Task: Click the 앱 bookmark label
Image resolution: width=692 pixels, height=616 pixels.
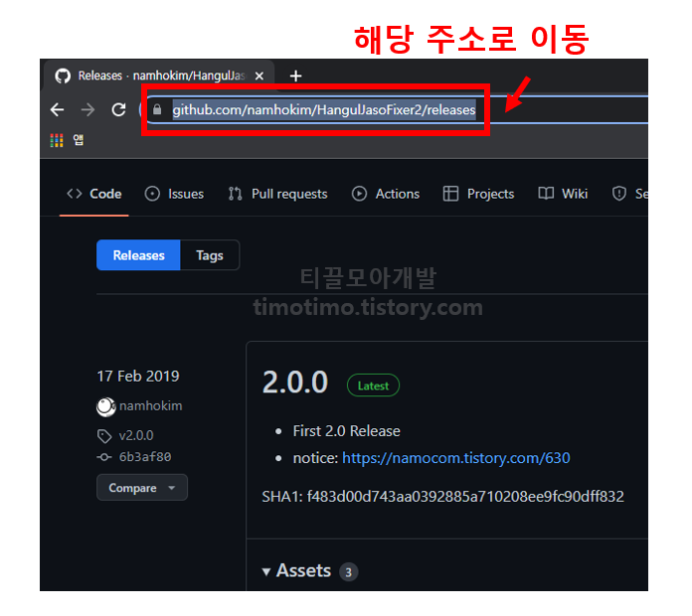Action: [x=79, y=140]
